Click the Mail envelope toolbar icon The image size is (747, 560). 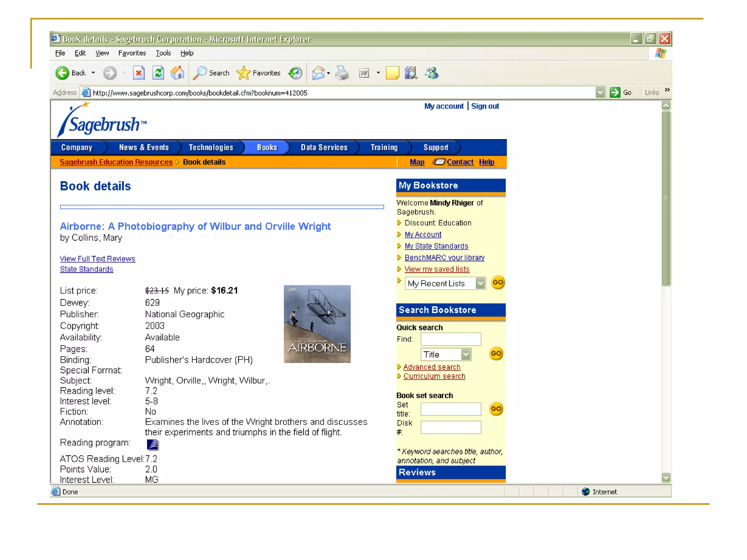[x=318, y=73]
